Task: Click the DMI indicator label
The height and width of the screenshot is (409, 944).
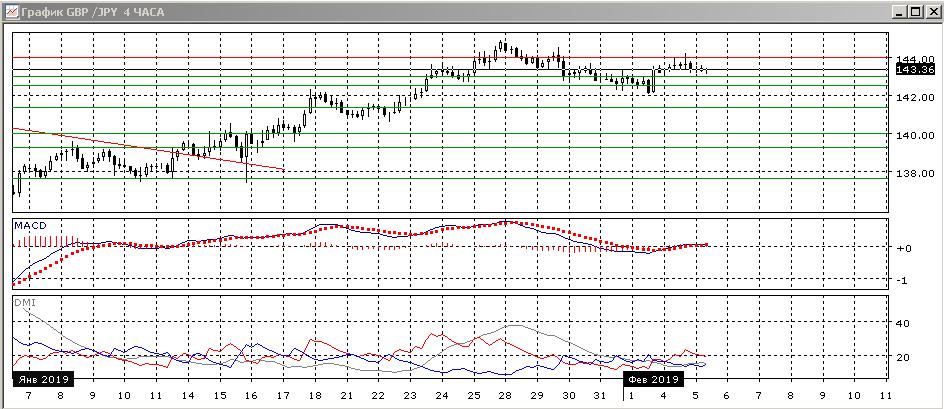Action: click(25, 302)
